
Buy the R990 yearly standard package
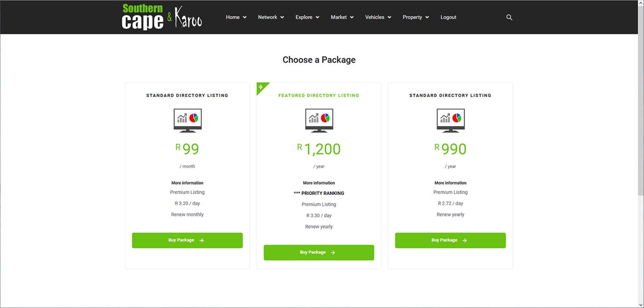coord(450,240)
